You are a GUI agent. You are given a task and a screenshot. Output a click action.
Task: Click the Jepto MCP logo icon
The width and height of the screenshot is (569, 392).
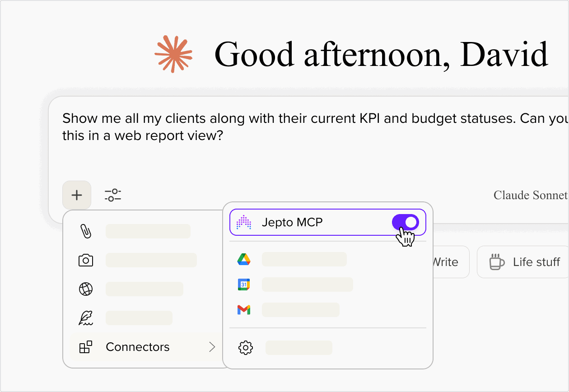coord(244,222)
